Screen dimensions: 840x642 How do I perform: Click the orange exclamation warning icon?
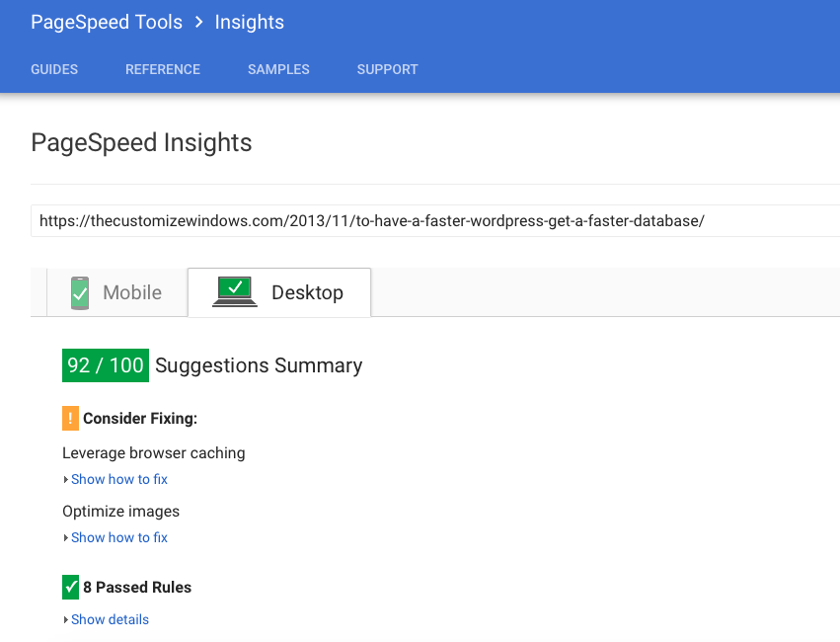click(x=70, y=418)
